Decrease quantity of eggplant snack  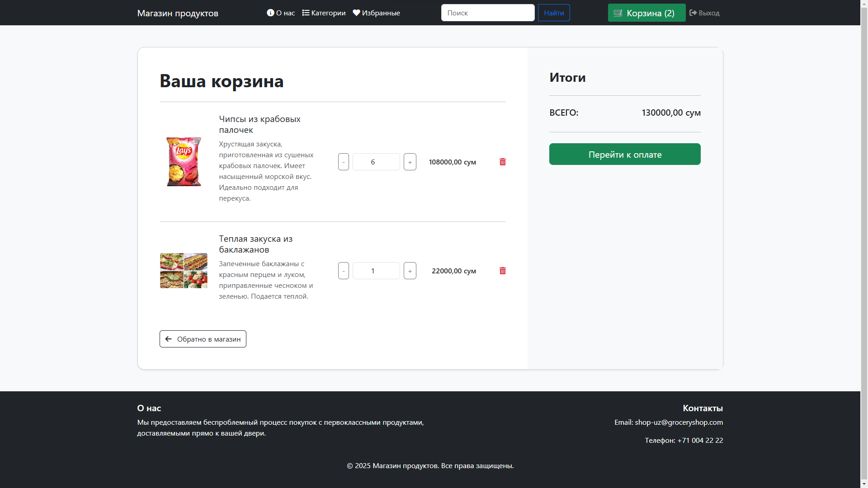[x=344, y=271]
